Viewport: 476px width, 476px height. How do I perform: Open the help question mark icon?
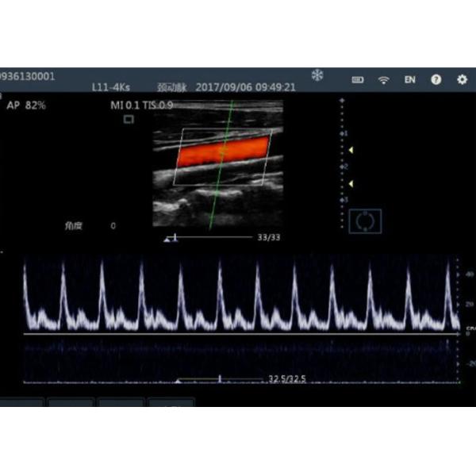point(436,80)
